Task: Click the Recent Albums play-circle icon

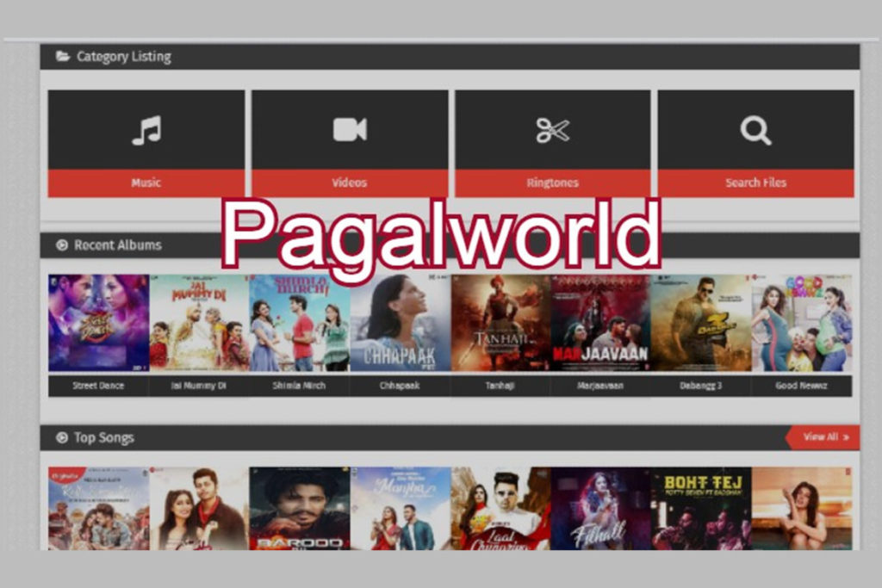Action: tap(62, 245)
